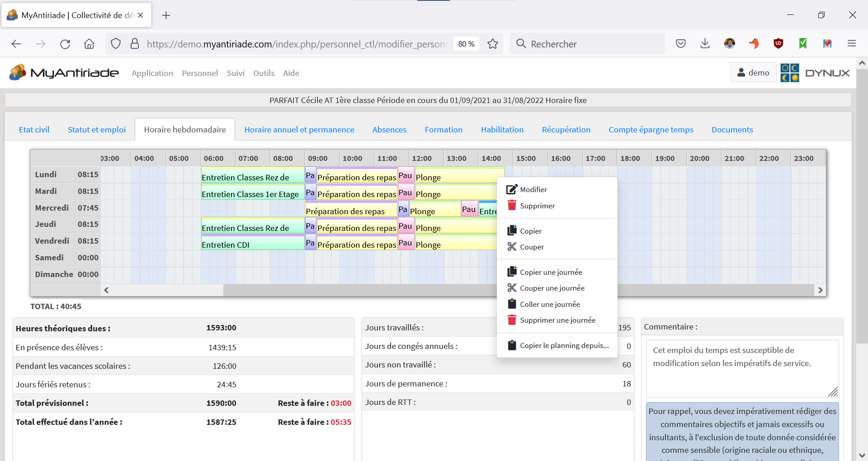
Task: Click the Coller une journée clipboard icon
Action: [x=512, y=304]
